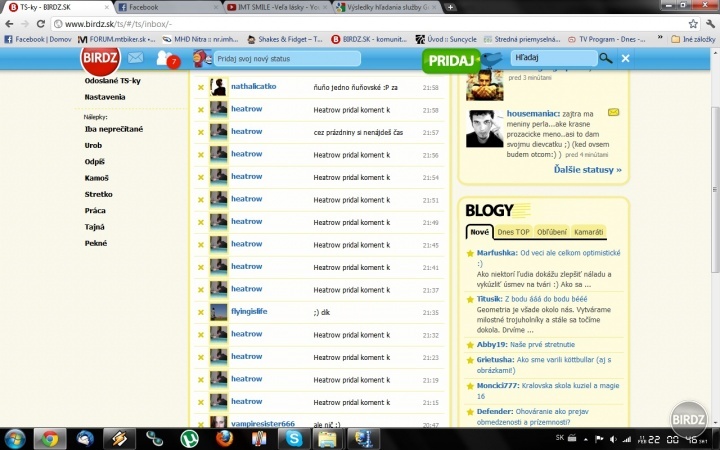Click the volume icon in system tray

613,439
